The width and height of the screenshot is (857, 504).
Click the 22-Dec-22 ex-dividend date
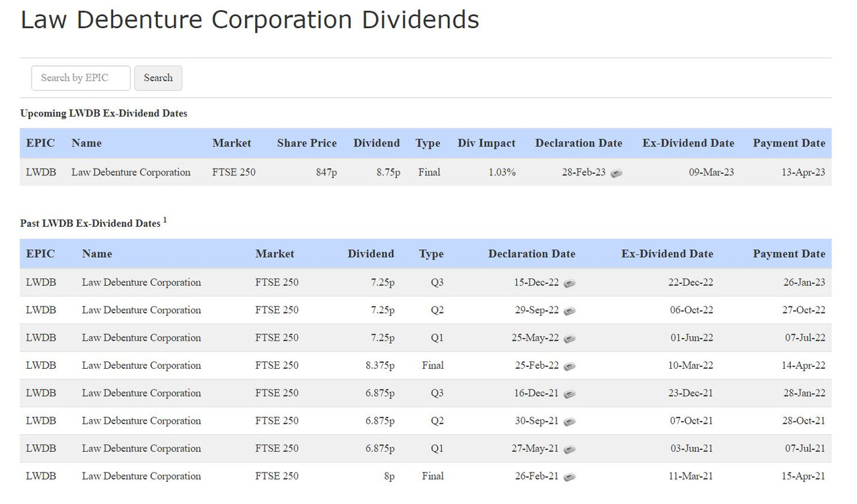point(690,282)
